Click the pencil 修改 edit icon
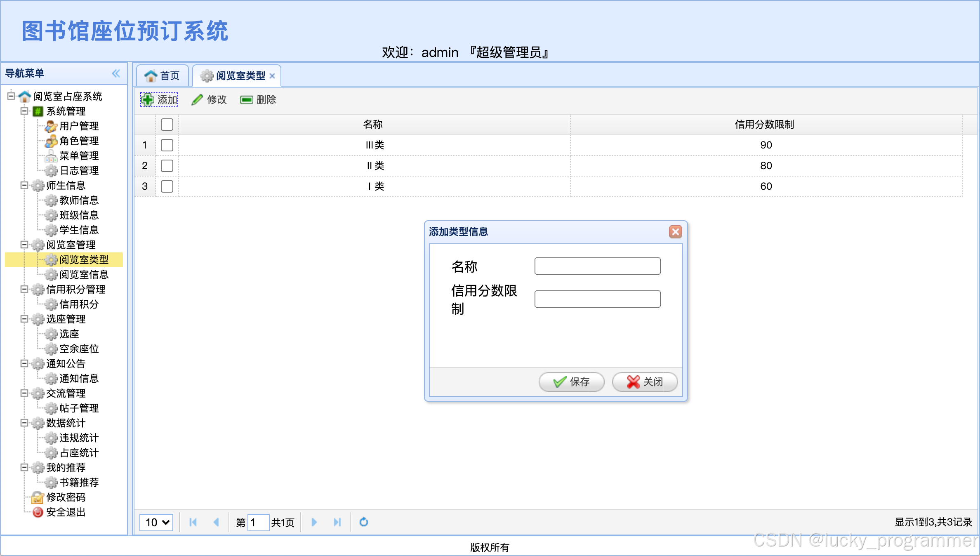980x556 pixels. click(197, 100)
